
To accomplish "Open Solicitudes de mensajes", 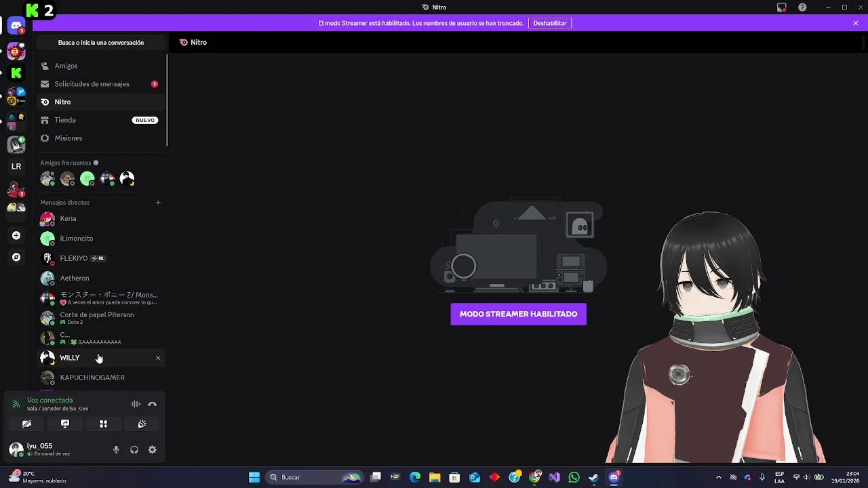I will [101, 84].
